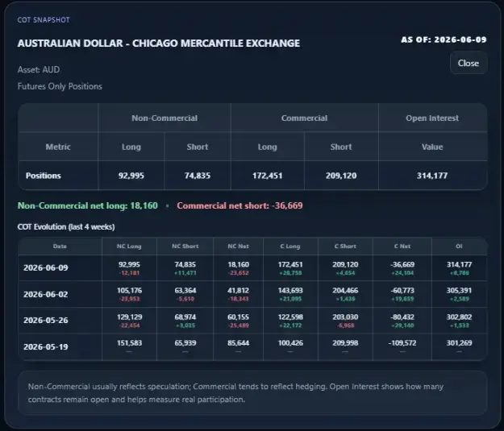Click C Net -60,773 in the 2026-06-02 row
The height and width of the screenshot is (431, 504).
tap(402, 291)
